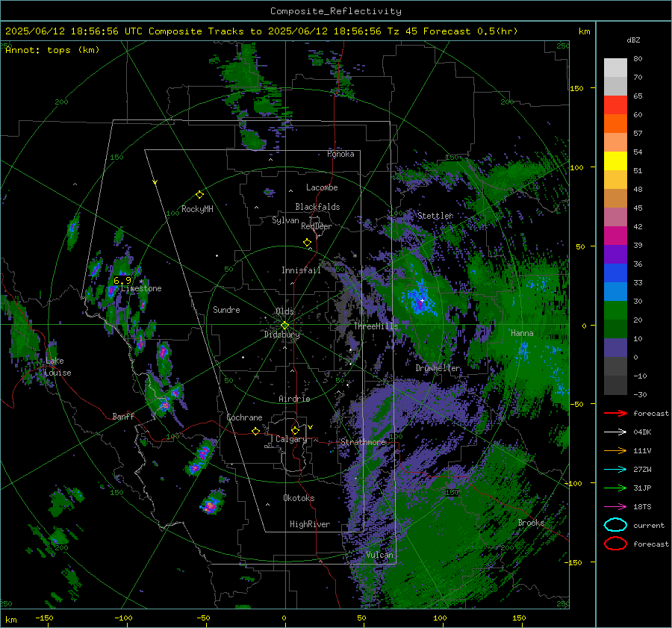Screen dimensions: 672x628
Task: Click the Vulcan town label
Action: [x=379, y=555]
